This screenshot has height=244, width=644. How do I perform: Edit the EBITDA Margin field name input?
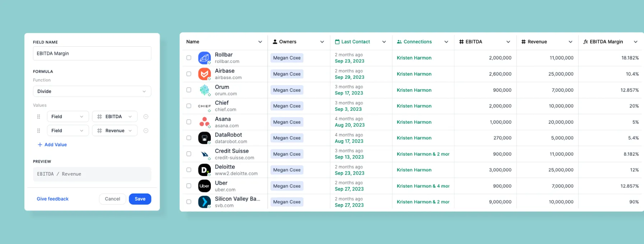[x=92, y=53]
